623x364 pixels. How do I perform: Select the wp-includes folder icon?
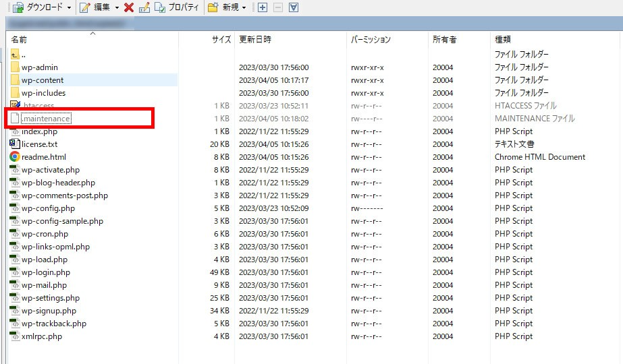click(x=15, y=92)
